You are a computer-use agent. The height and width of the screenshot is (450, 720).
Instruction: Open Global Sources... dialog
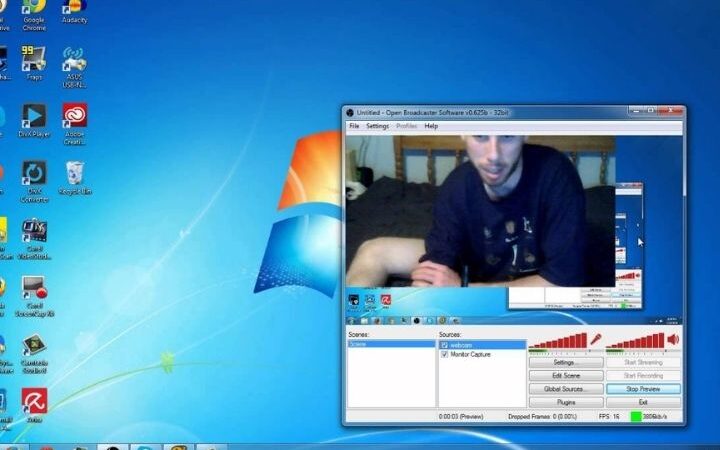566,389
